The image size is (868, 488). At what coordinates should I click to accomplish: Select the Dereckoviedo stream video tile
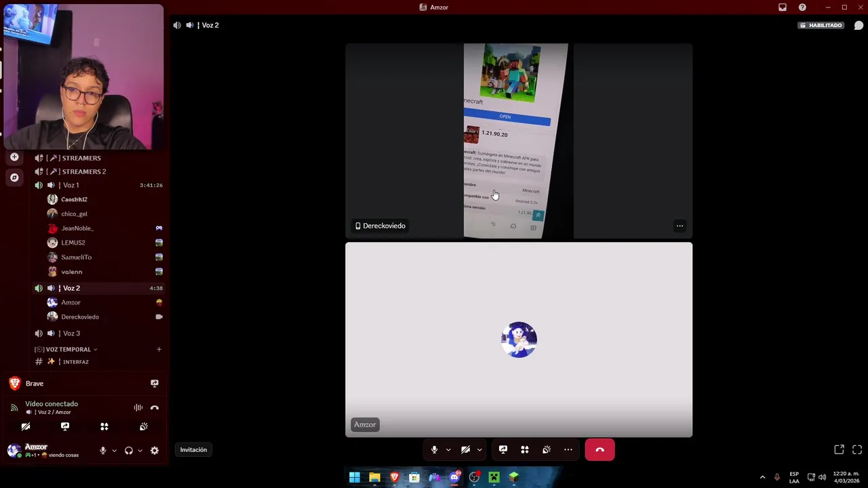click(519, 141)
